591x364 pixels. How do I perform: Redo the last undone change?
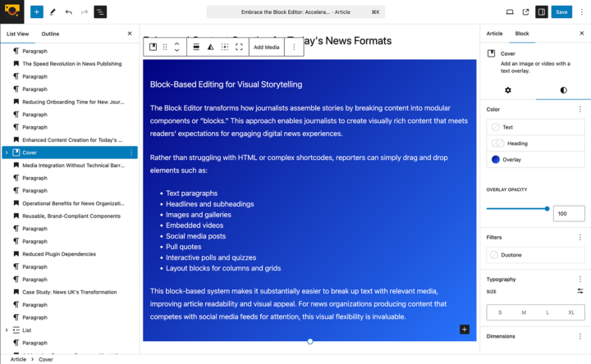(x=85, y=12)
